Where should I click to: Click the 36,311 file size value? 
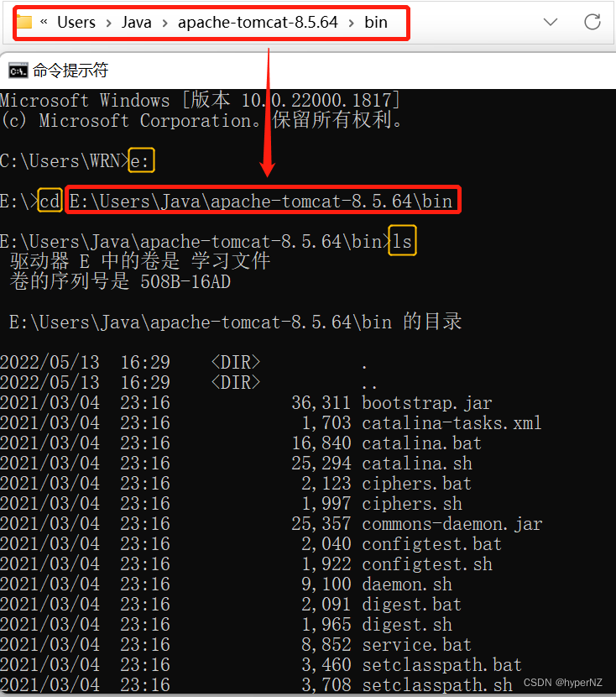pyautogui.click(x=321, y=403)
